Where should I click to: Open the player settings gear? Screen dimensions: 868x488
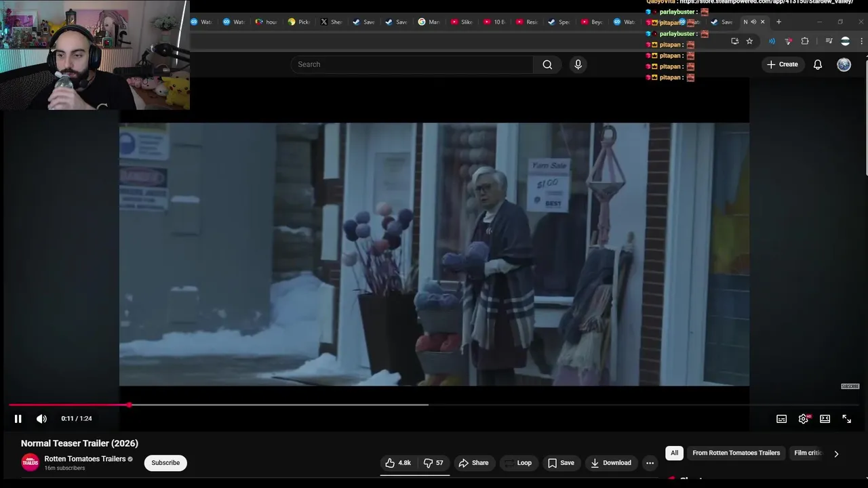pyautogui.click(x=804, y=419)
